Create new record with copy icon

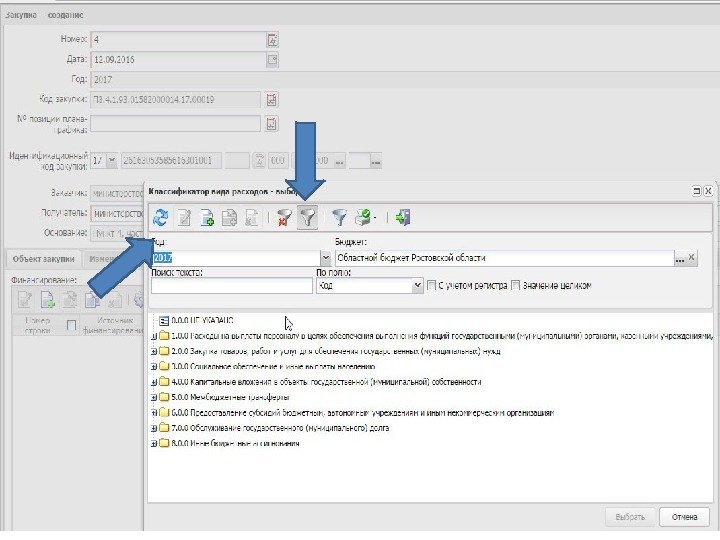229,217
